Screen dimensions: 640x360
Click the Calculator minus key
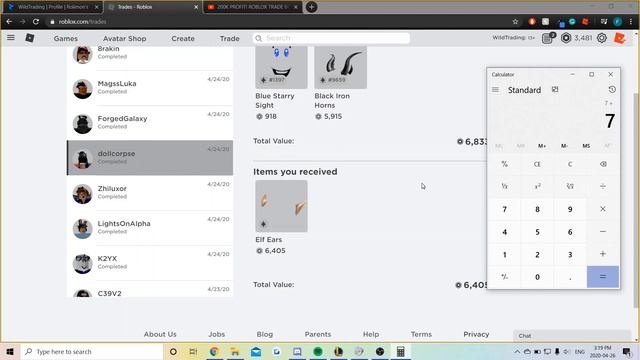603,231
